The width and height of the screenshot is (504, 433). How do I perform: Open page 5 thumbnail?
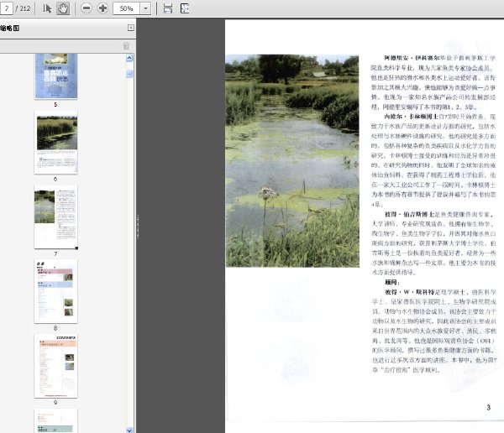(56, 76)
